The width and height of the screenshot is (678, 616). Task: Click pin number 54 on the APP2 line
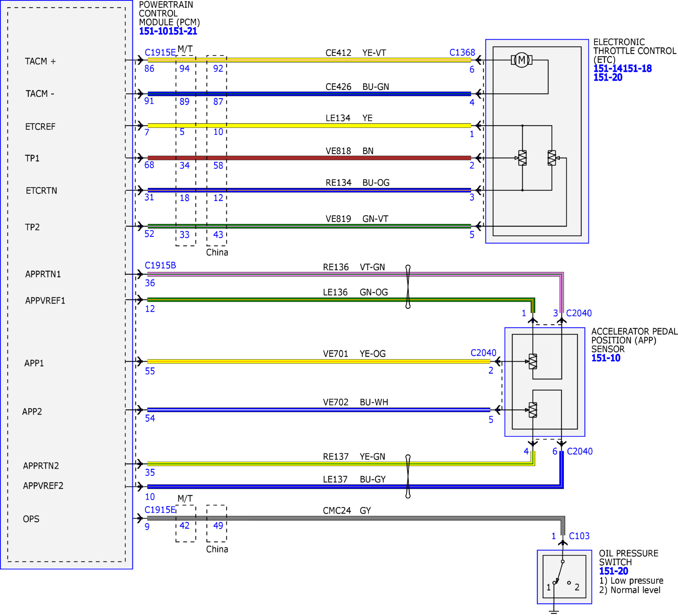[150, 418]
